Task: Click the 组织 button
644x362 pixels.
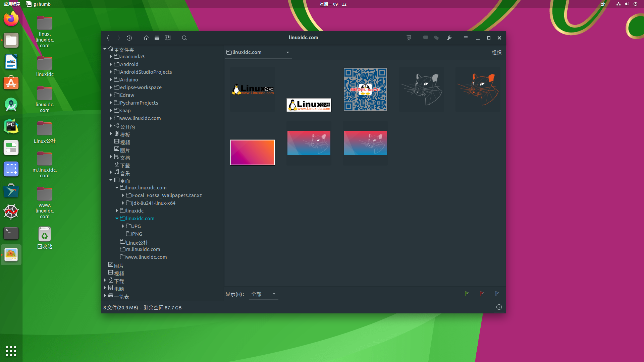Action: click(x=497, y=52)
